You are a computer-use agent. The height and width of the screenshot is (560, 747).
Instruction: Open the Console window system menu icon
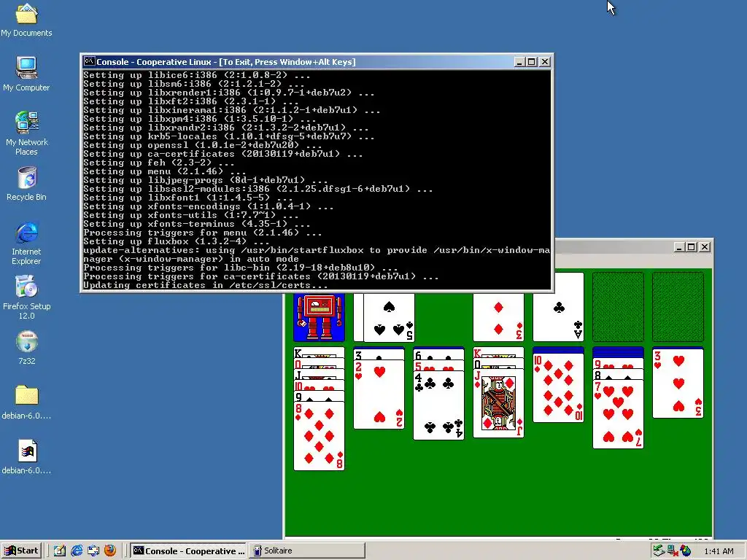(89, 61)
